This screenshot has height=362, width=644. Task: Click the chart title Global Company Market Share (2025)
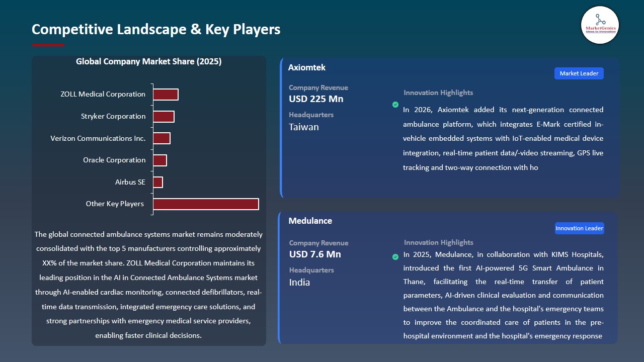(149, 61)
